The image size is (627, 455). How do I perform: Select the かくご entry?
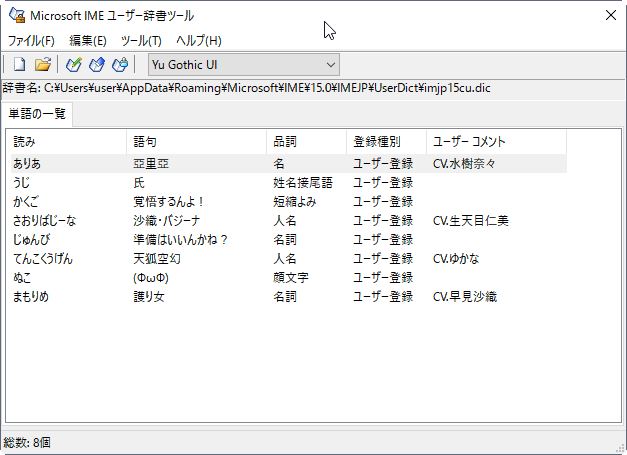[26, 202]
